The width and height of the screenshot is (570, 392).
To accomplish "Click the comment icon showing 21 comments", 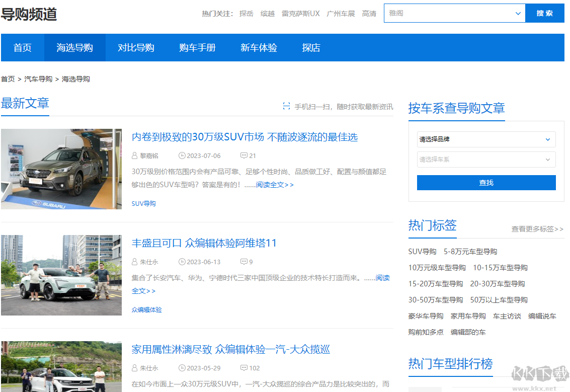I will click(244, 155).
